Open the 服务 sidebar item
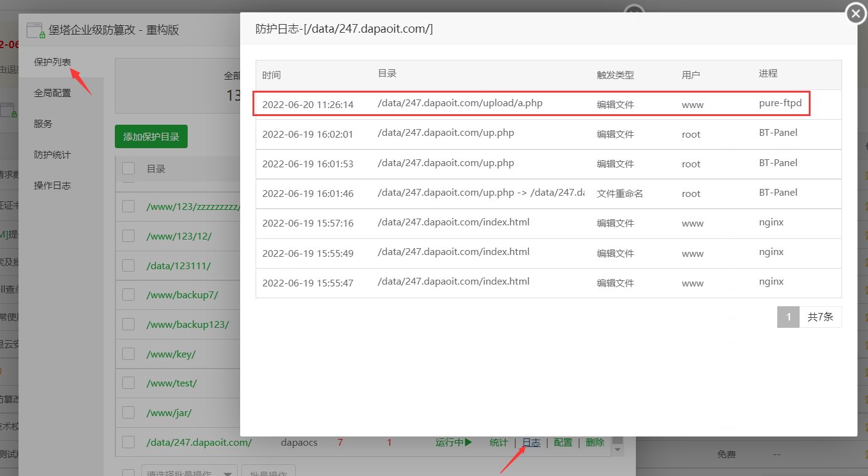 coord(43,124)
